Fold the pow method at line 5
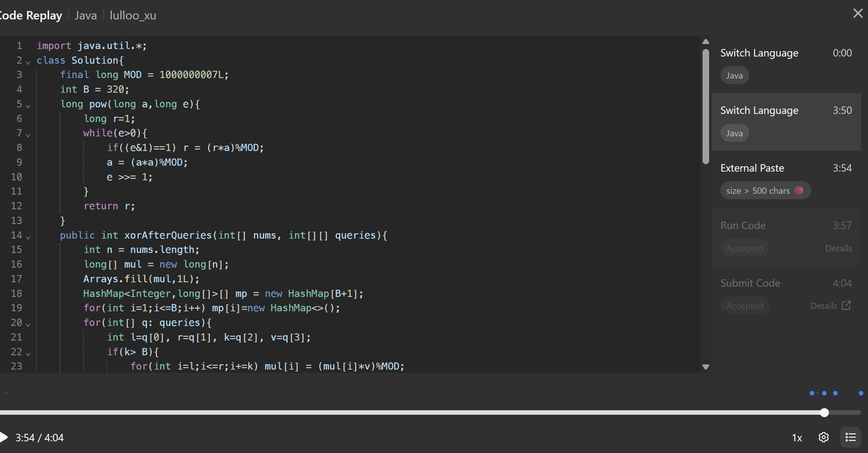Viewport: 868px width, 453px height. [x=28, y=106]
